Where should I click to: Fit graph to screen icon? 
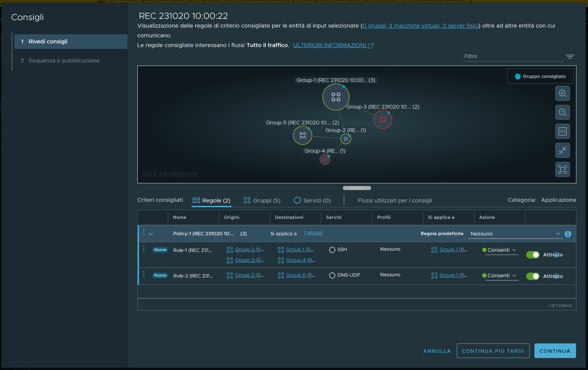(562, 170)
